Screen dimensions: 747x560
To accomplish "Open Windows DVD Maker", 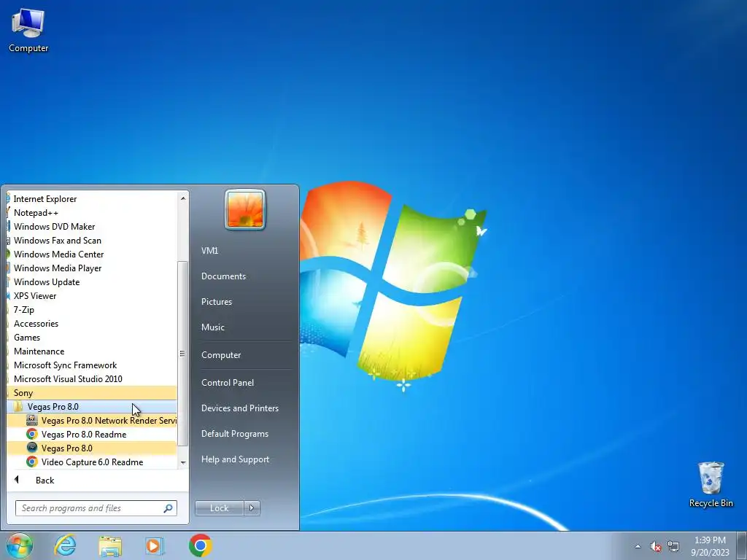I will 91,227.
